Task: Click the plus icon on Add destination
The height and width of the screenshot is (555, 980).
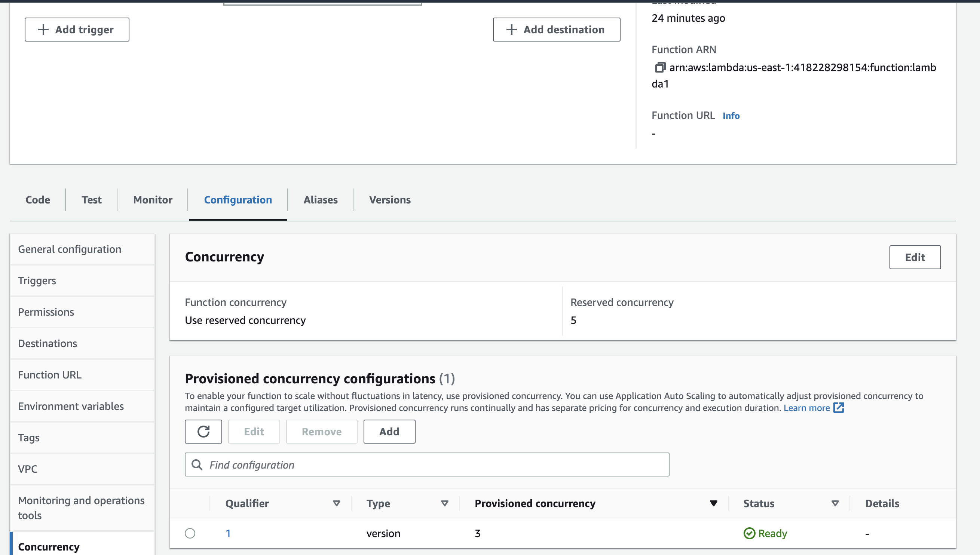Action: [512, 29]
